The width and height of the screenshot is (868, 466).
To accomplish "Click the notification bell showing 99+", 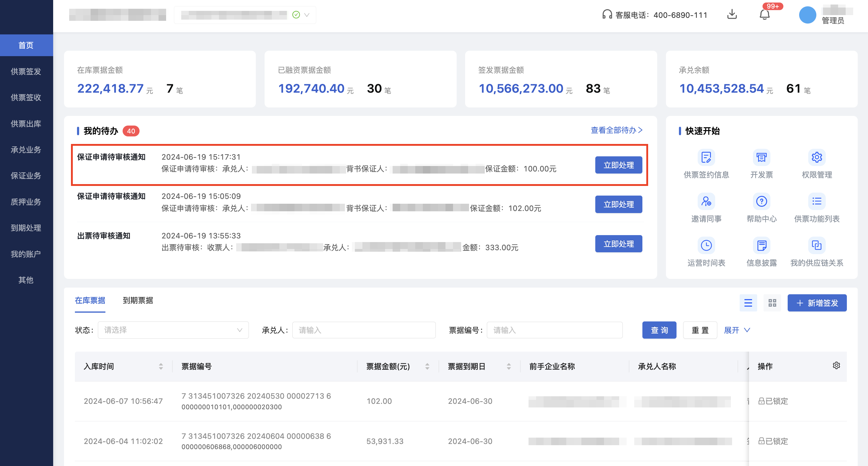I will (764, 15).
